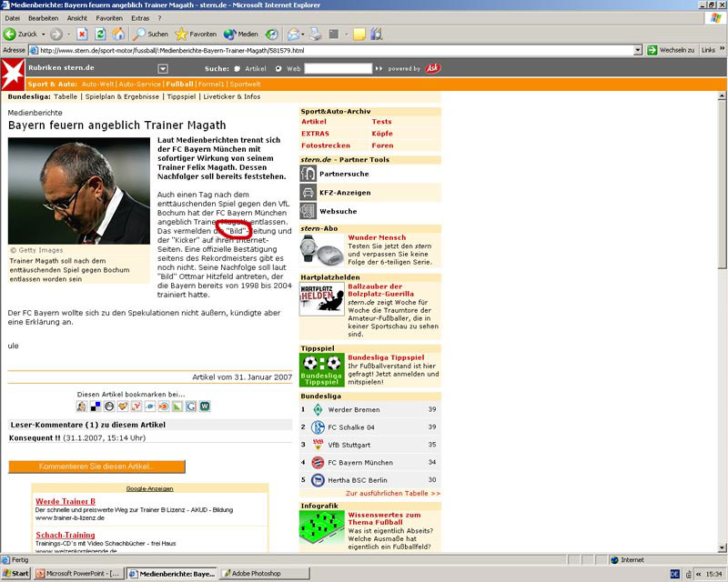Click the Hertha BSC Berlin club crest
The image size is (728, 582).
point(318,480)
